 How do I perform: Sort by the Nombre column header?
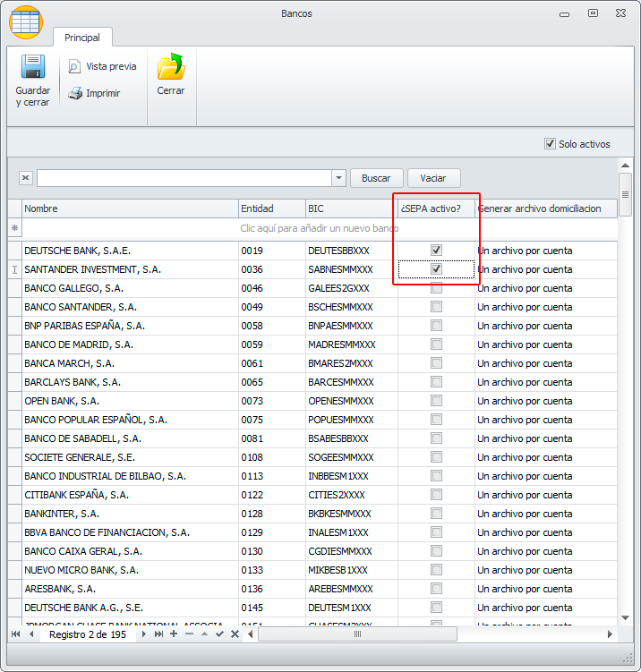tap(130, 208)
